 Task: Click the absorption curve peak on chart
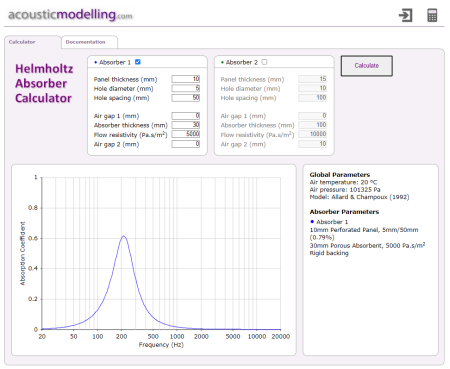[x=124, y=236]
